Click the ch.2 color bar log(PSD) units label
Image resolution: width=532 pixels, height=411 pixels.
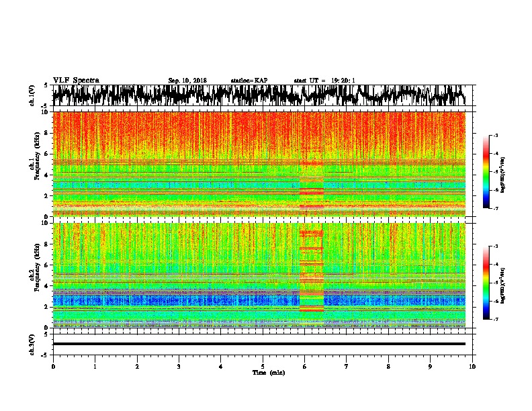pos(503,285)
